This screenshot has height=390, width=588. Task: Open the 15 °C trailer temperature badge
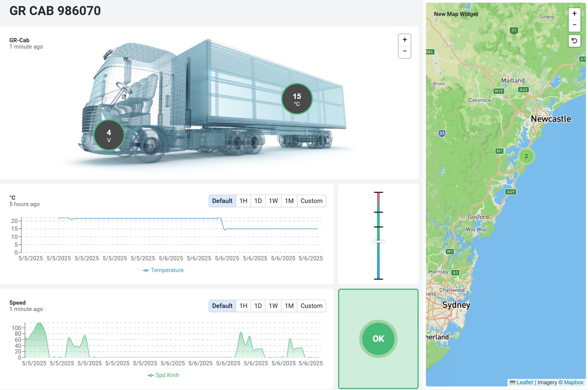pos(297,99)
